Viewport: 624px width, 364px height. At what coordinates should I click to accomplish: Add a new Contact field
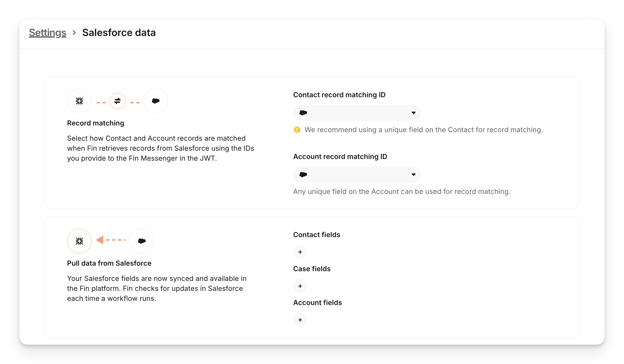pos(300,252)
